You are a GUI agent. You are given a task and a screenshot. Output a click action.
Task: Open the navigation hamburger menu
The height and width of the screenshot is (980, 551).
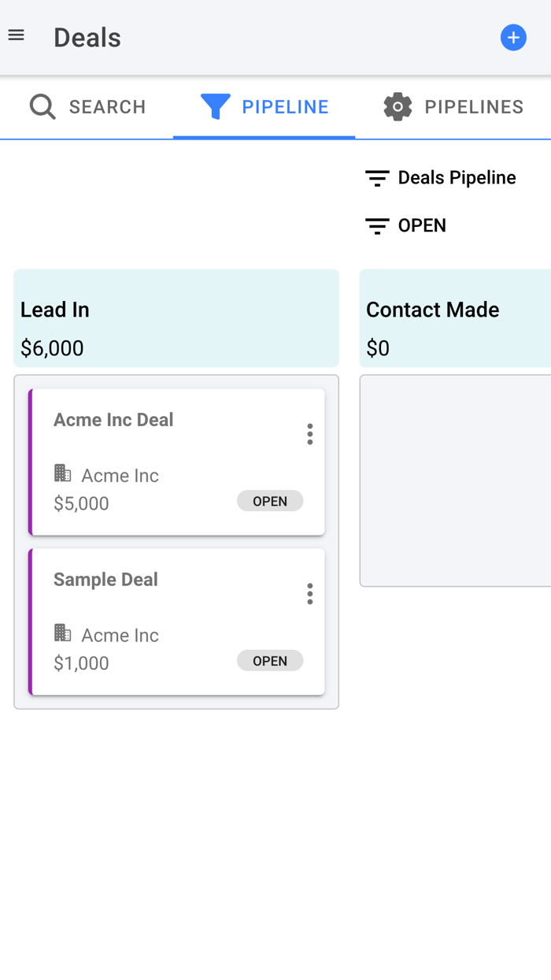[x=16, y=35]
